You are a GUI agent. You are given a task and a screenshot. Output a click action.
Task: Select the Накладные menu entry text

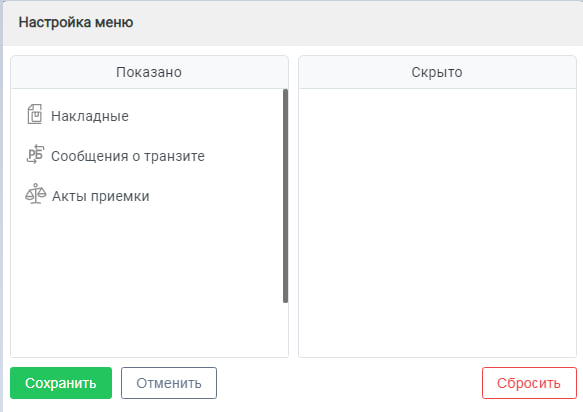coord(90,116)
